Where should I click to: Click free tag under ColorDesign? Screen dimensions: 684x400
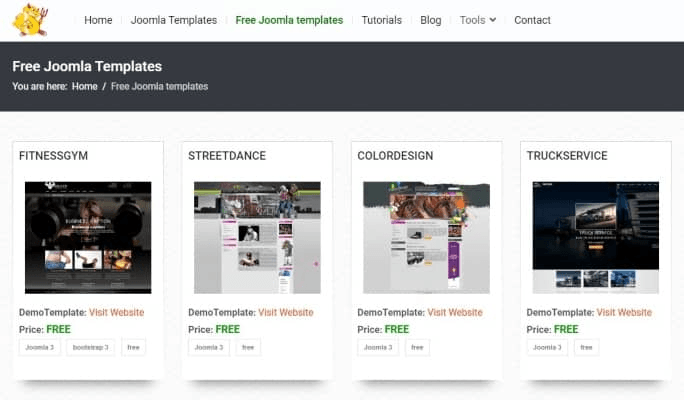pyautogui.click(x=417, y=347)
